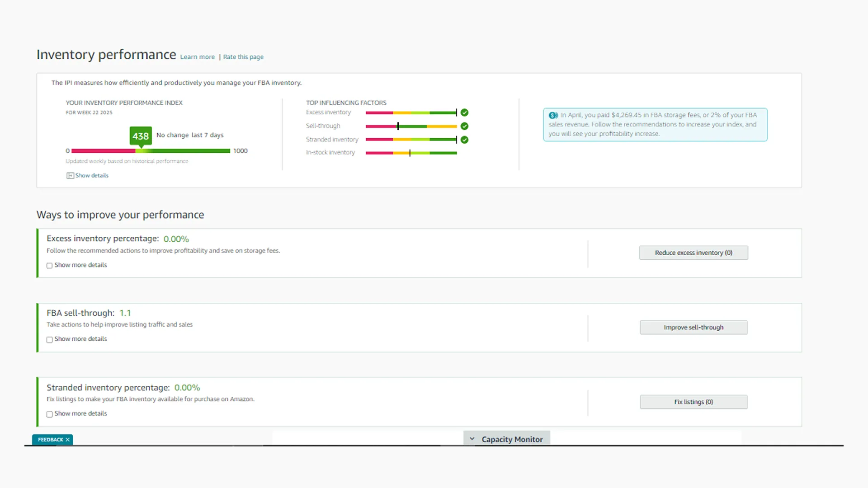Expand Show details for the performance index
868x488 pixels.
tap(92, 175)
